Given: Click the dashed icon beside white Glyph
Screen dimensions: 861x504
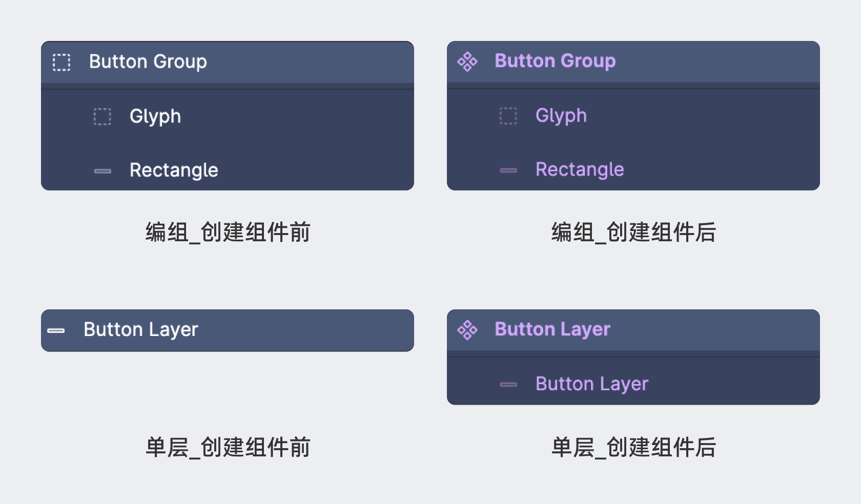Looking at the screenshot, I should [102, 117].
